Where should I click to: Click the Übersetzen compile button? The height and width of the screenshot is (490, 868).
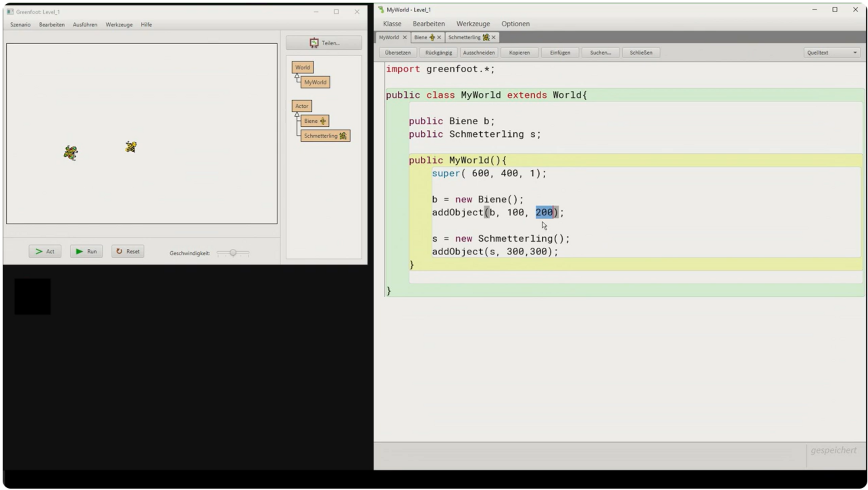(397, 53)
